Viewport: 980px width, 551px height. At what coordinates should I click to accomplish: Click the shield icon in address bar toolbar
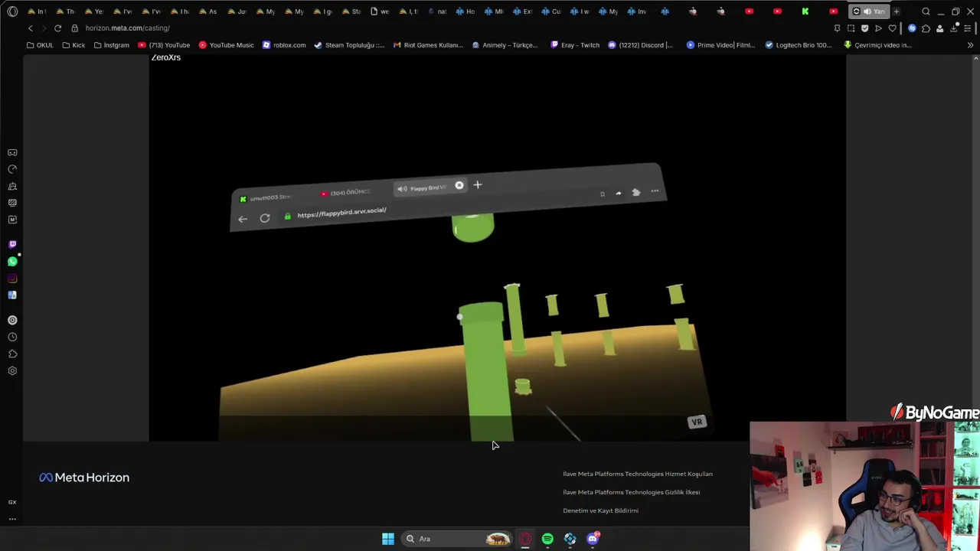click(x=865, y=28)
